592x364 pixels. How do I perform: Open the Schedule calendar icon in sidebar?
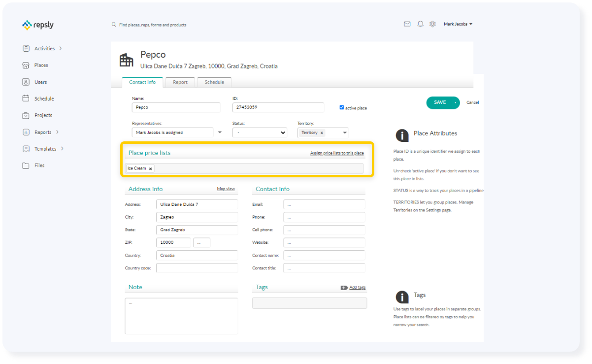point(26,99)
